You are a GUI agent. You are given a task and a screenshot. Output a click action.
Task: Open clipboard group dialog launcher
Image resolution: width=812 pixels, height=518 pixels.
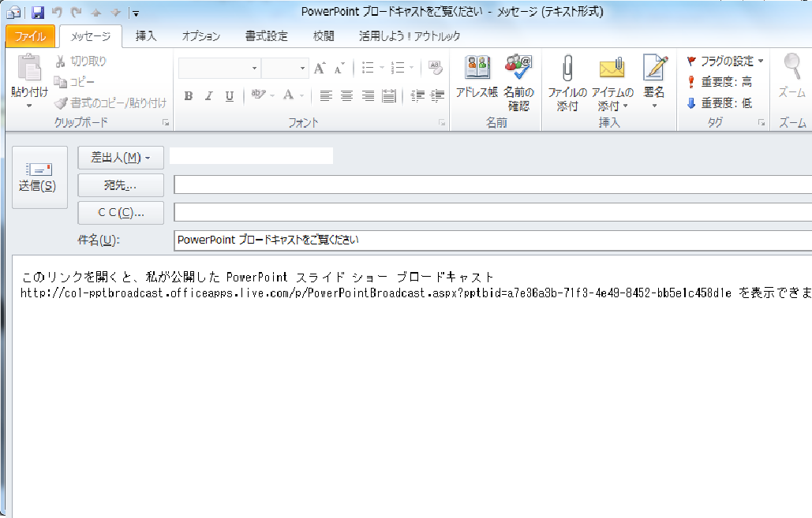coord(165,123)
